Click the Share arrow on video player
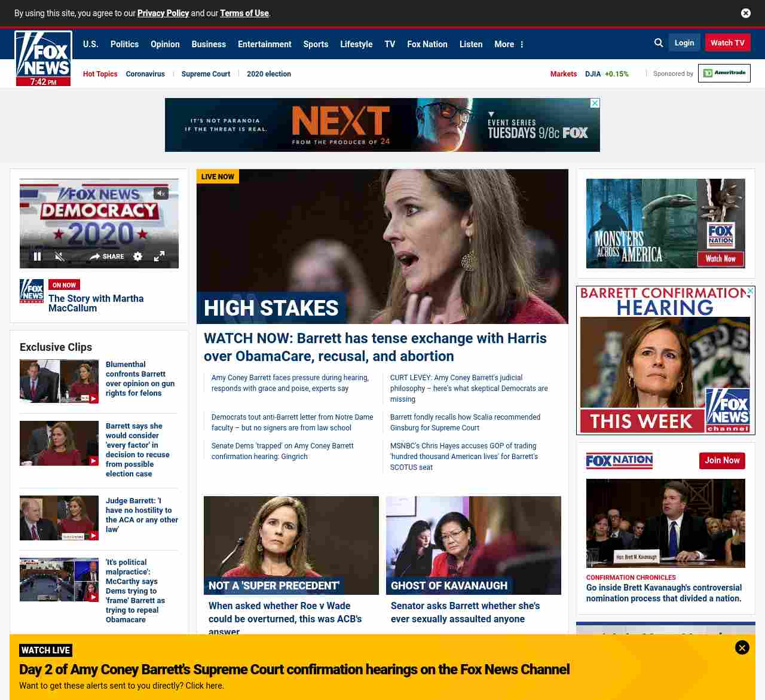 tap(106, 256)
